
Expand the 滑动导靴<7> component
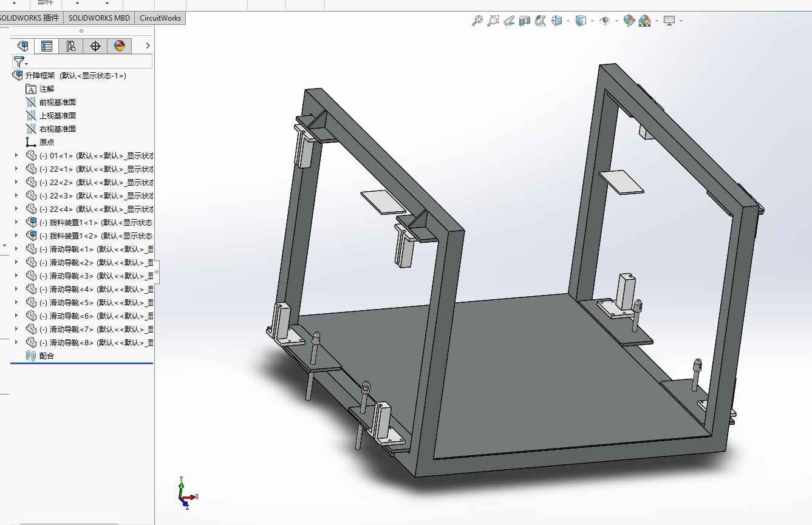click(16, 329)
